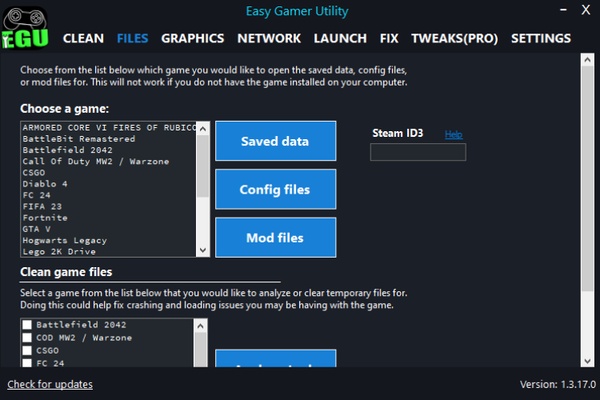Select Lego 2K Drive in game list

[x=109, y=251]
